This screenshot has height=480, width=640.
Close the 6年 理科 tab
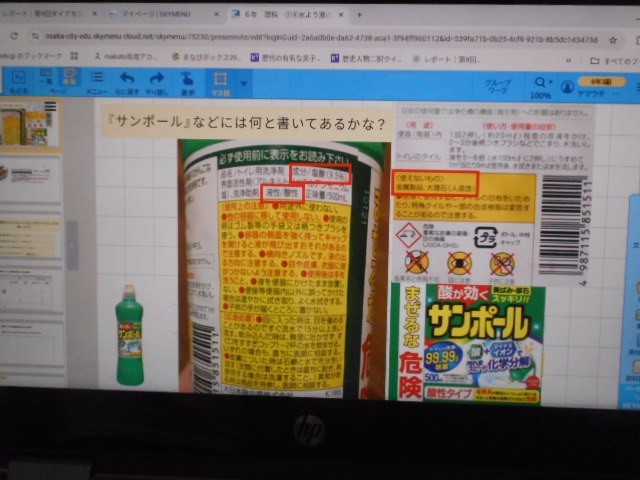tap(341, 15)
